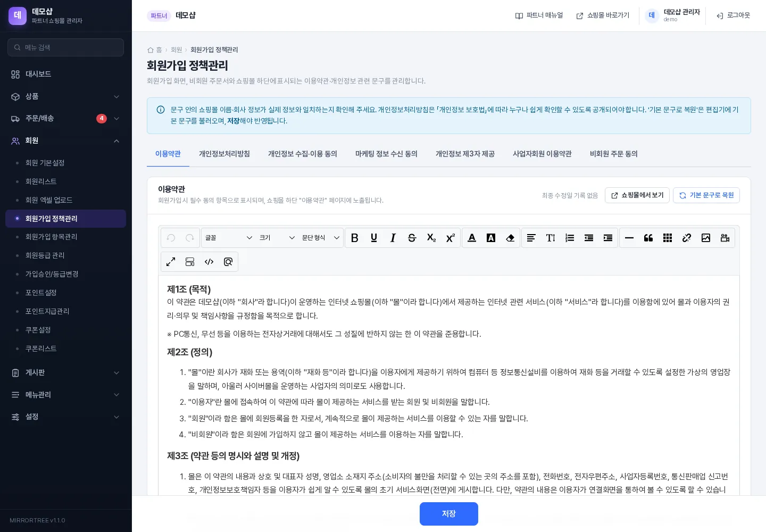This screenshot has height=532, width=766.
Task: Click 쇼핑몰에서 보기 button
Action: click(x=637, y=195)
